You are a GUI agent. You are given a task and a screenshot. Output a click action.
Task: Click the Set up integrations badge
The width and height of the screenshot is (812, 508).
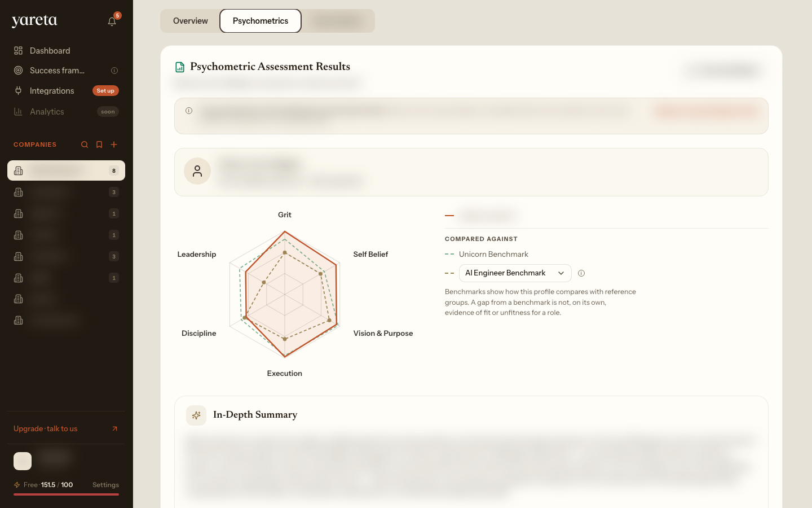105,91
